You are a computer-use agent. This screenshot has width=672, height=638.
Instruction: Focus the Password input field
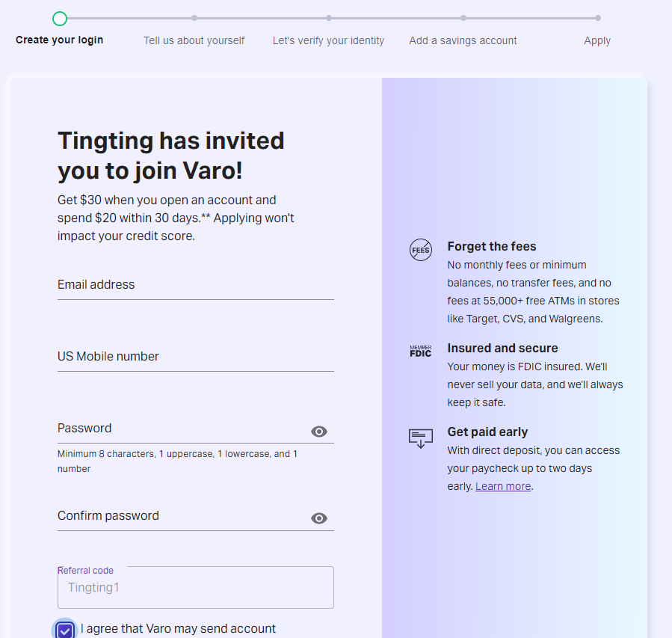pyautogui.click(x=182, y=429)
